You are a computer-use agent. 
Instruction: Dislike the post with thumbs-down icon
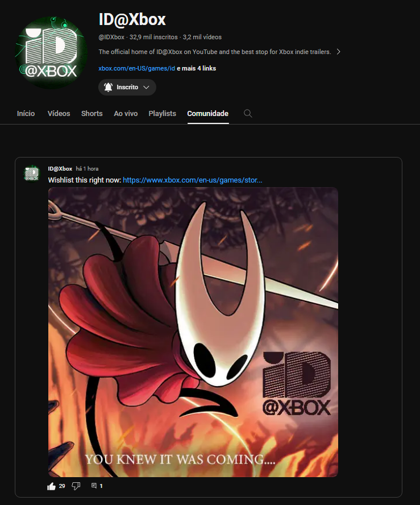click(76, 486)
